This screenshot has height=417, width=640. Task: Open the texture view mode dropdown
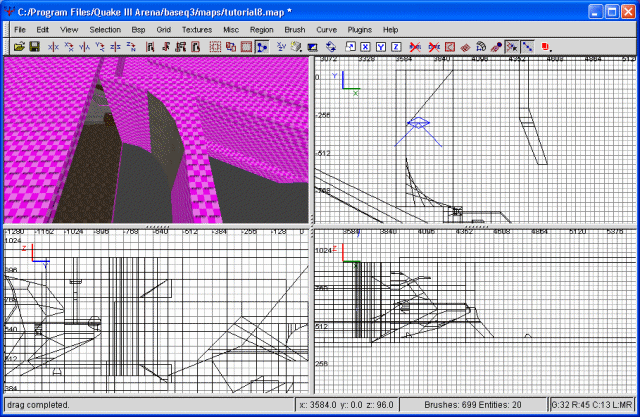tap(297, 47)
